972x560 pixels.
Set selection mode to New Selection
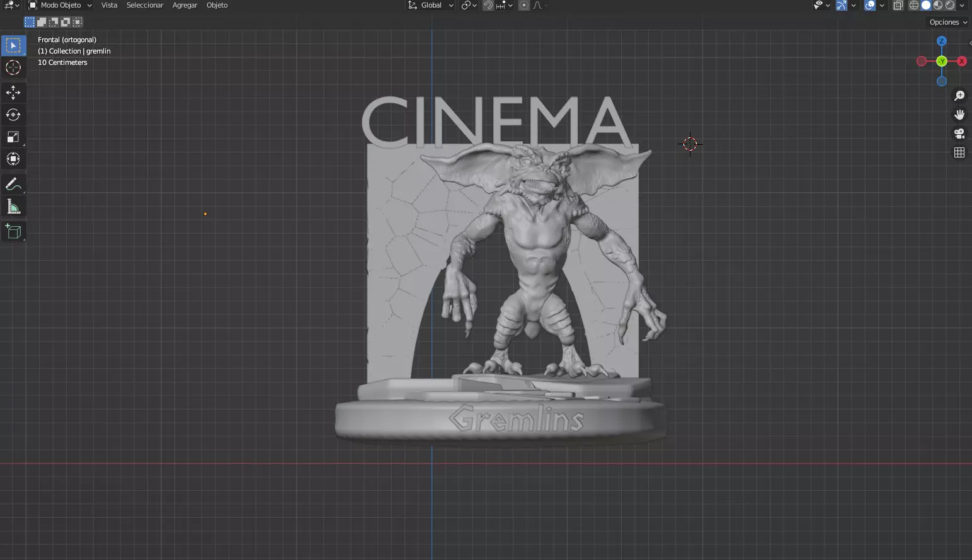click(30, 22)
